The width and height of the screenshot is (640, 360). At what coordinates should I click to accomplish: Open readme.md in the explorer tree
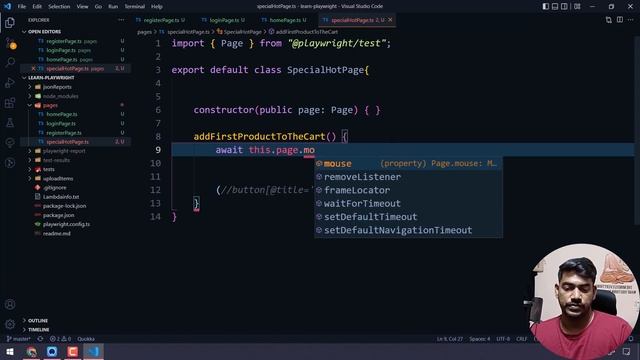click(x=56, y=233)
